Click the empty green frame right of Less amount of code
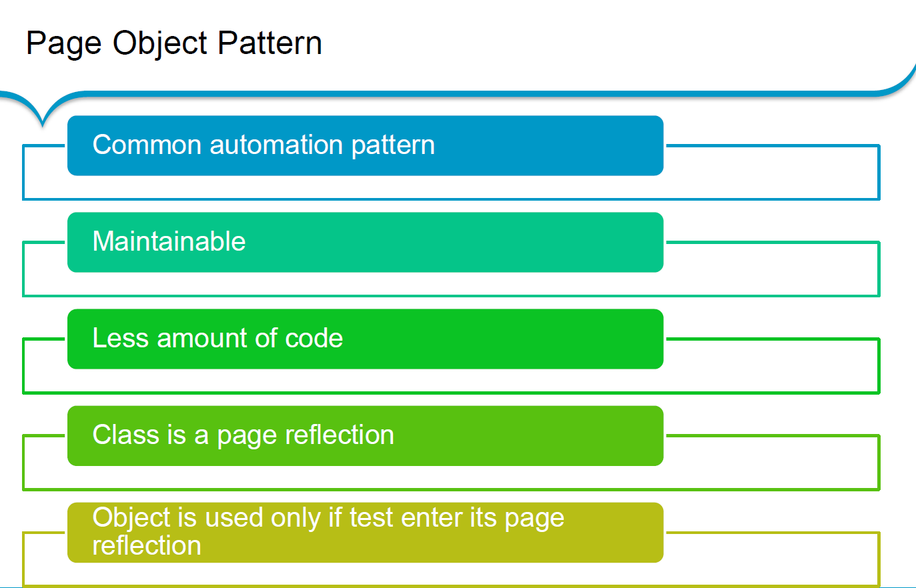The image size is (916, 588). coord(772,365)
